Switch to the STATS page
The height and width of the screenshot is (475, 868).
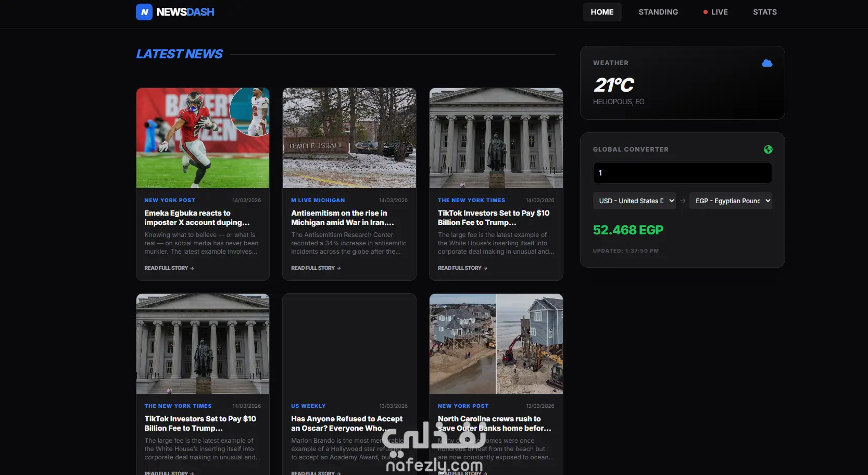[x=765, y=12]
